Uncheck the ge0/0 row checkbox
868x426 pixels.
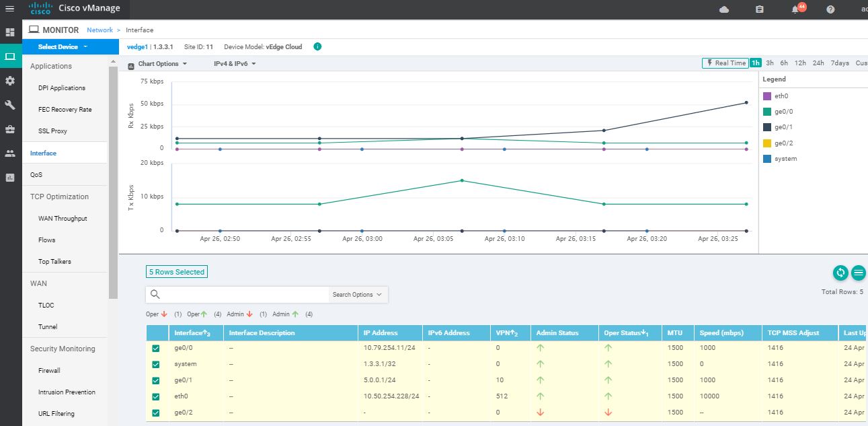click(156, 348)
